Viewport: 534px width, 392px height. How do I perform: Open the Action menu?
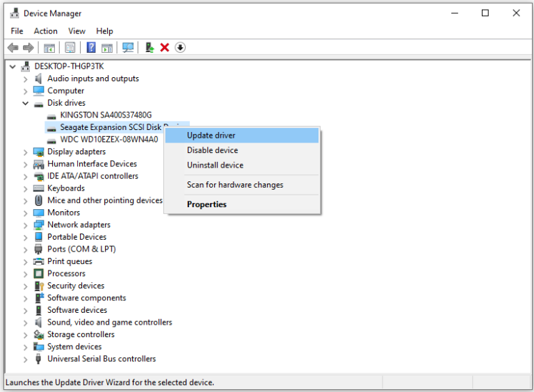pos(46,31)
